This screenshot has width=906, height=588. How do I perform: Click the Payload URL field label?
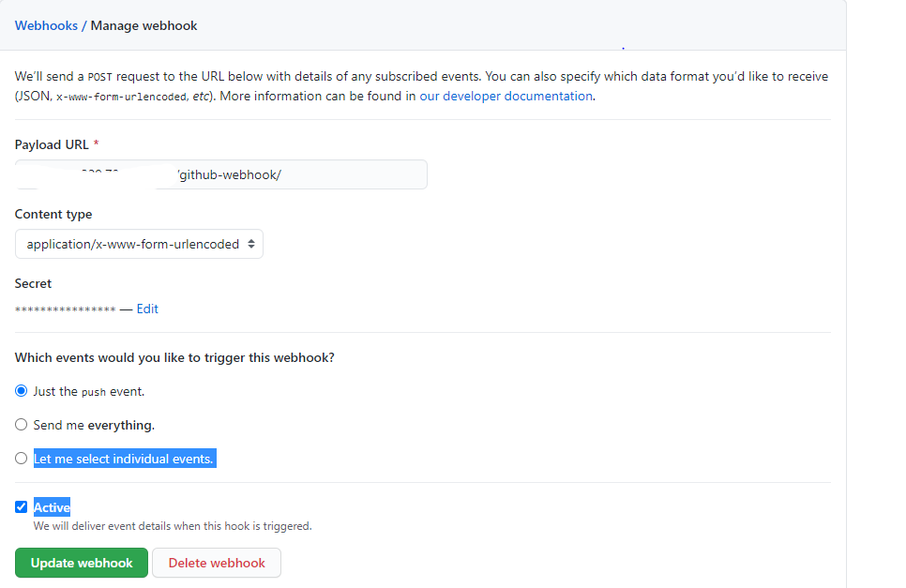click(x=52, y=144)
